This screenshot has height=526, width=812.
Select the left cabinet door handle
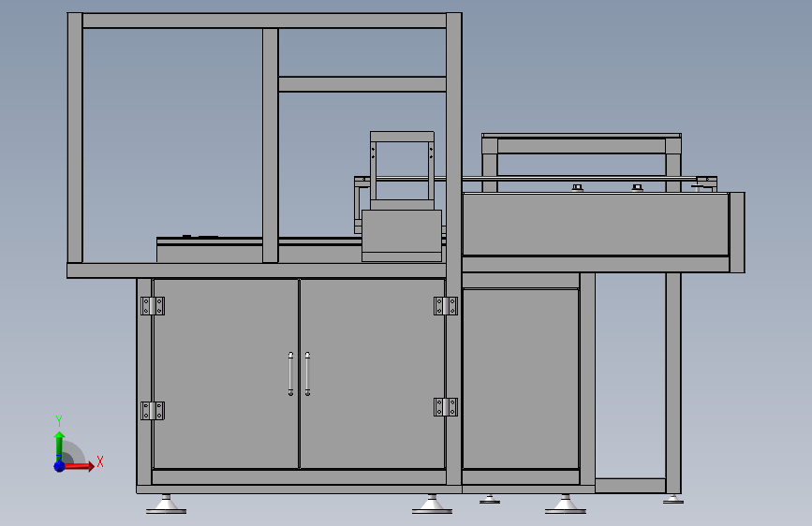click(x=291, y=374)
